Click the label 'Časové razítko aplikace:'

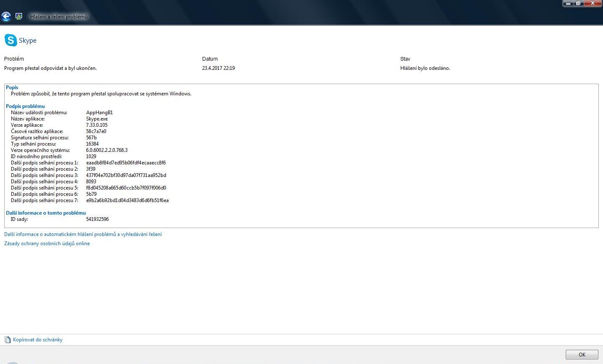click(37, 131)
